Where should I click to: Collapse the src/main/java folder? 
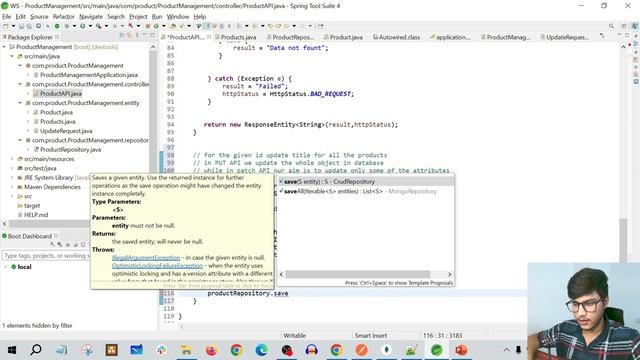pyautogui.click(x=12, y=56)
